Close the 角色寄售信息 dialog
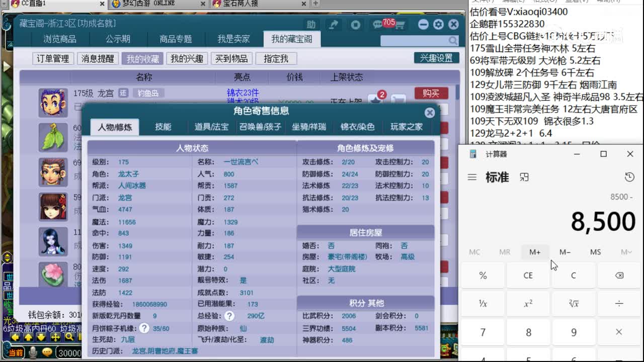This screenshot has height=362, width=644. (x=429, y=113)
